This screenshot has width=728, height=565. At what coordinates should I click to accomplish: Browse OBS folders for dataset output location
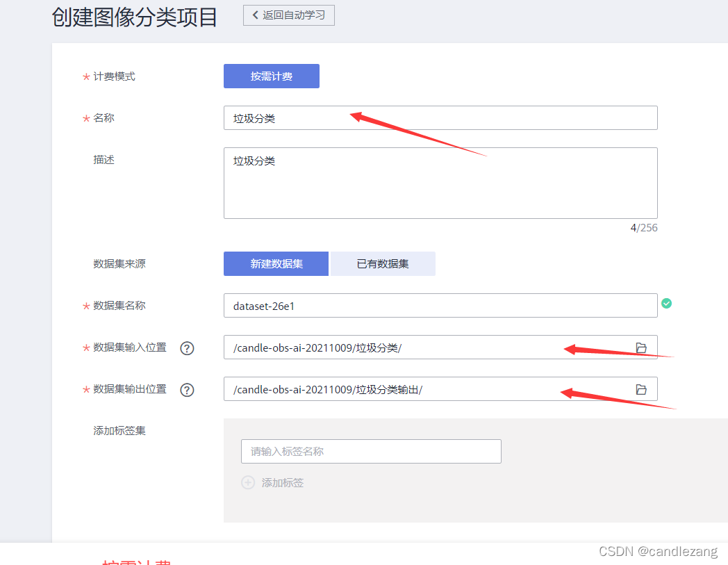point(640,389)
